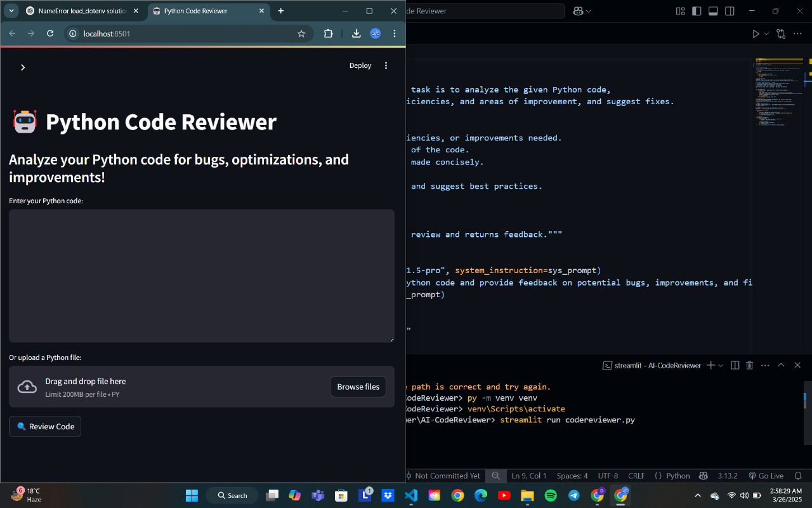Click the Deploy button in Streamlit
This screenshot has height=508, width=812.
click(x=360, y=65)
